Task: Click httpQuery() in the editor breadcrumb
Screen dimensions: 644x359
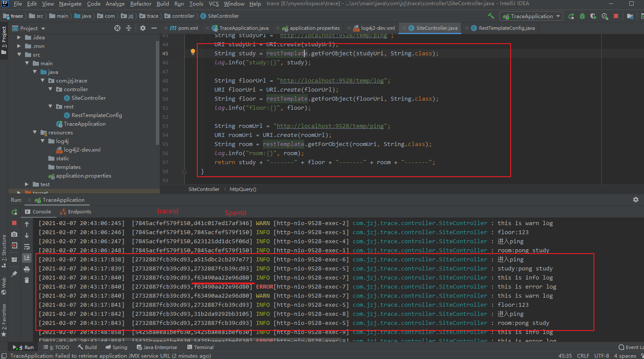Action: pos(243,189)
